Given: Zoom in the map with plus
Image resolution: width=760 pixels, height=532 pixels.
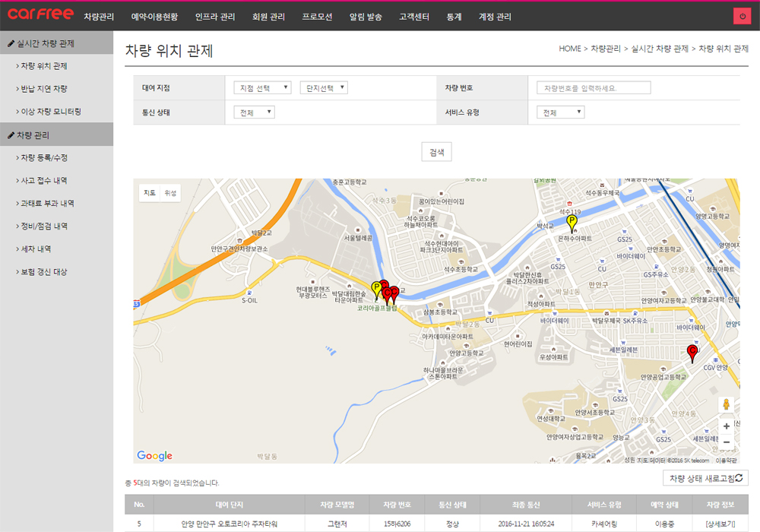Looking at the screenshot, I should [726, 426].
